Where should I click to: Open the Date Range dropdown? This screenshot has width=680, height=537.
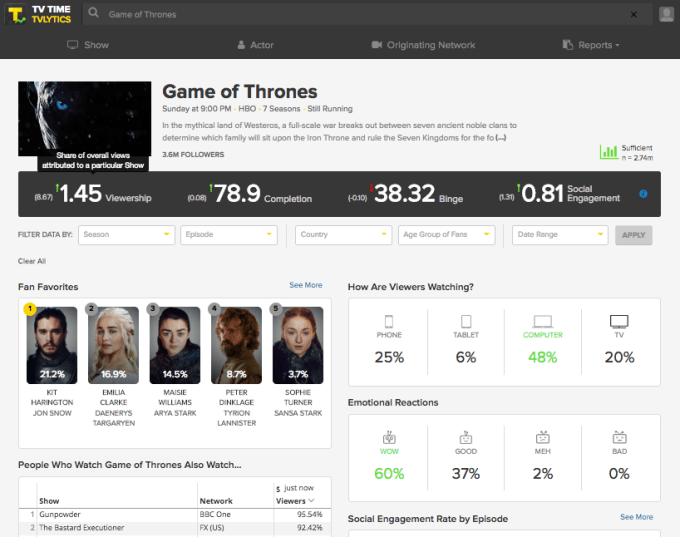(x=560, y=235)
